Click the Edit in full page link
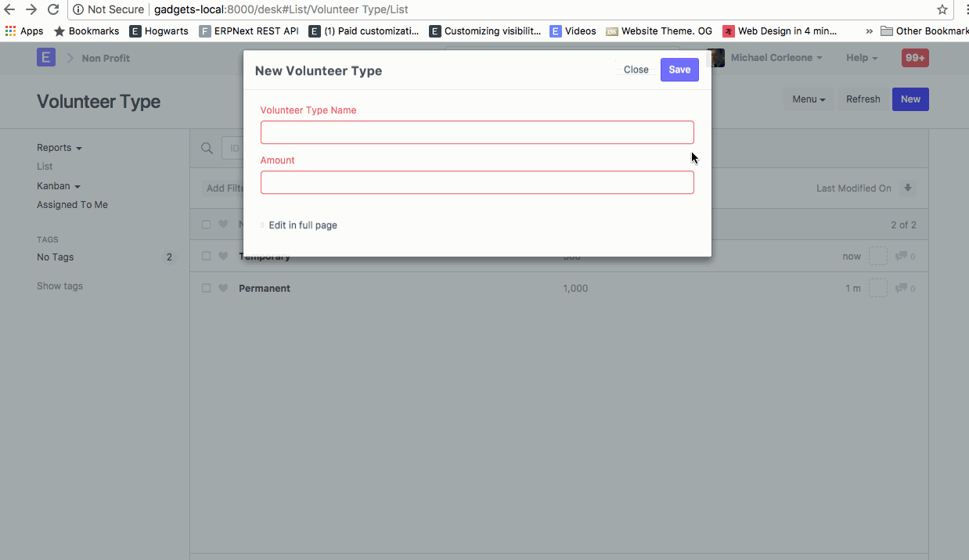Image resolution: width=969 pixels, height=560 pixels. (302, 225)
